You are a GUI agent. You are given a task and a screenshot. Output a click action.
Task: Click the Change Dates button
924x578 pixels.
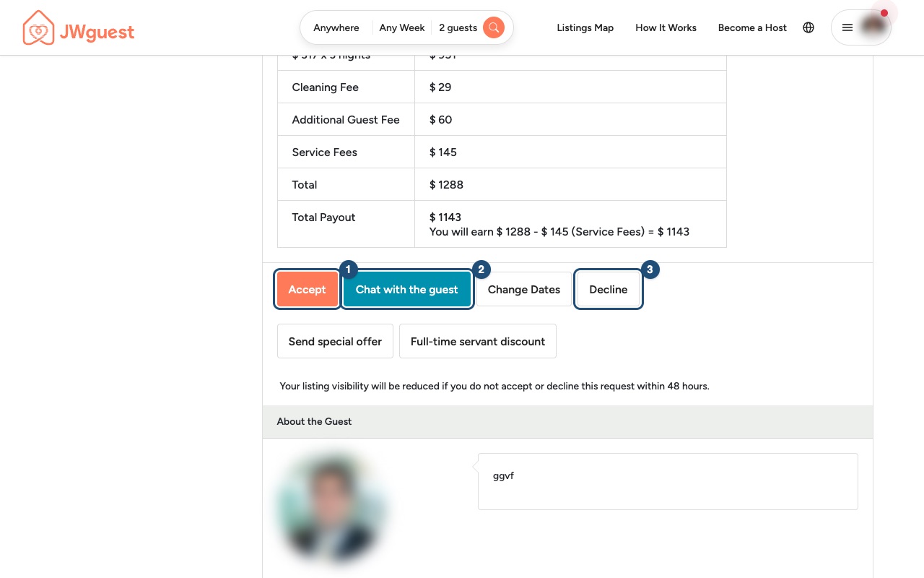coord(524,289)
